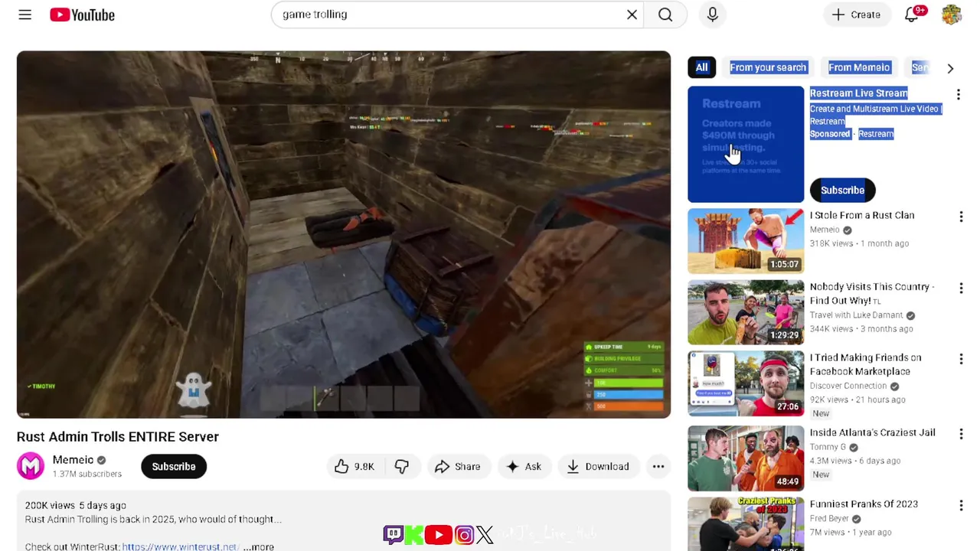Show more filter chips with arrow
Image resolution: width=980 pixels, height=551 pixels.
point(950,68)
